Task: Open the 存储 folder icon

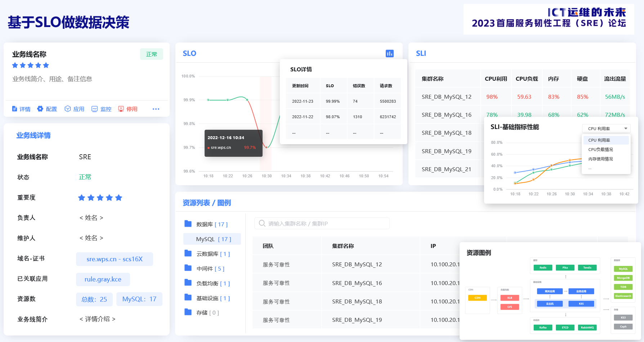Action: (x=188, y=312)
